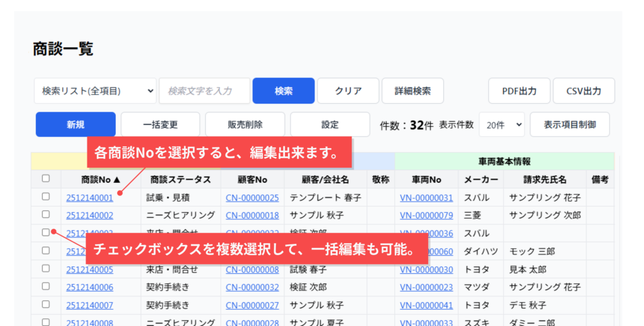
Task: Open vehicle link VN-00000079
Action: 426,215
